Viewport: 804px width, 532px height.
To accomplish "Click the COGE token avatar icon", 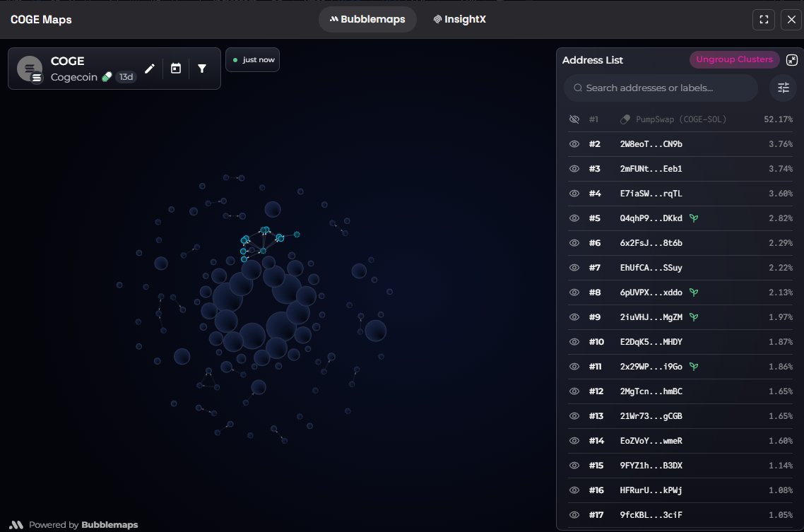I will 30,69.
